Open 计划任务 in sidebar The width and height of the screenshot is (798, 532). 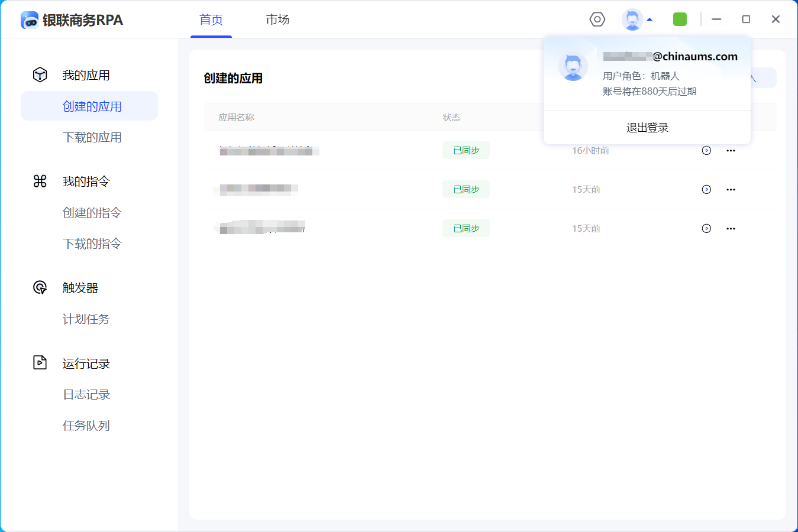coord(86,319)
